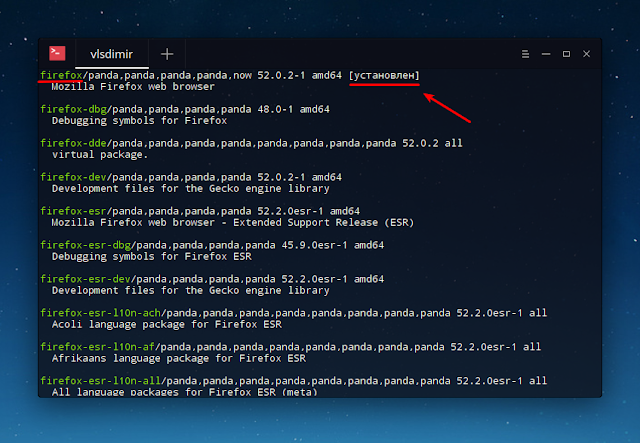Click version '52.0.2 all' on firefox-dde line
The height and width of the screenshot is (443, 640).
(x=432, y=143)
